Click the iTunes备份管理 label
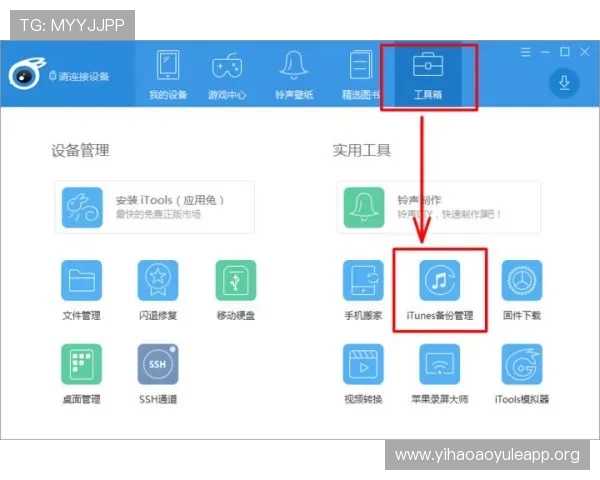Screen dimensions: 600x480 [x=440, y=315]
